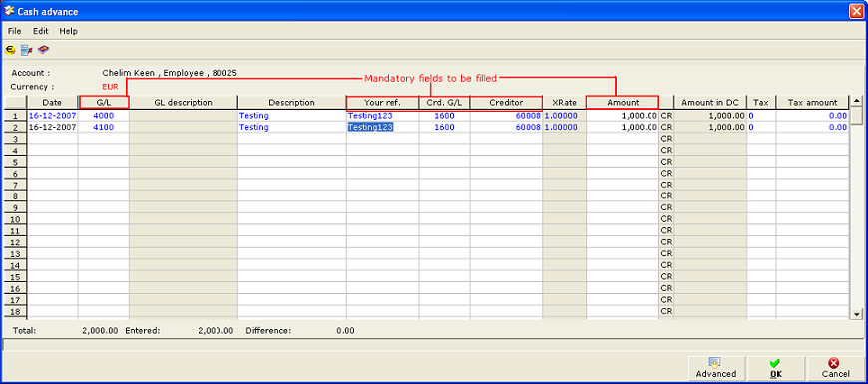Click the scrollbar down arrow
The width and height of the screenshot is (868, 384).
[x=856, y=314]
